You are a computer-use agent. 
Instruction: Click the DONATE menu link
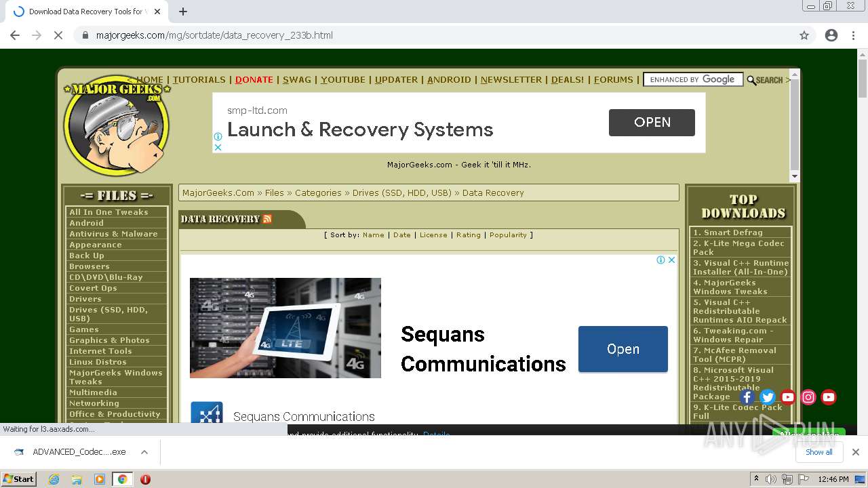point(254,79)
